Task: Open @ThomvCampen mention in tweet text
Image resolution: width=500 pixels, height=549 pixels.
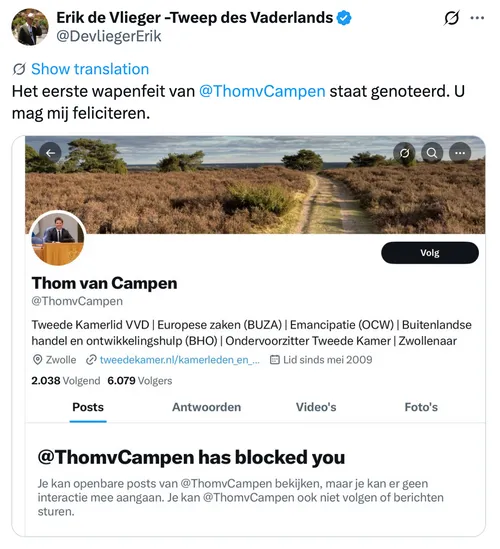Action: click(x=262, y=91)
